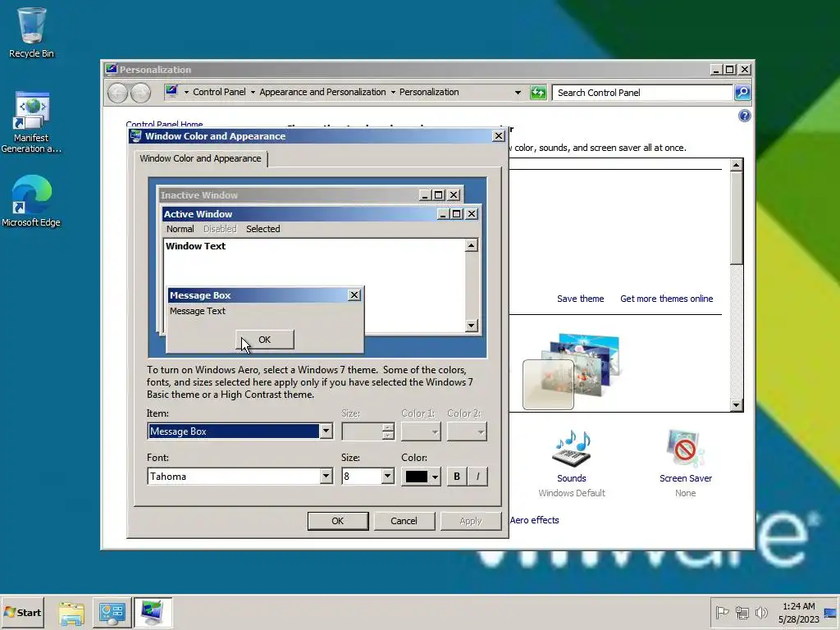Maximize the Personalization window
The width and height of the screenshot is (840, 630).
coord(729,70)
